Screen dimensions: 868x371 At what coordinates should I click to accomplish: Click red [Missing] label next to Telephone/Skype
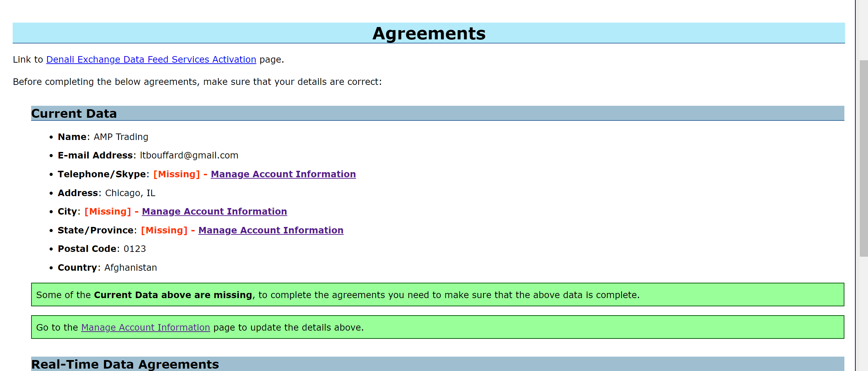click(177, 174)
